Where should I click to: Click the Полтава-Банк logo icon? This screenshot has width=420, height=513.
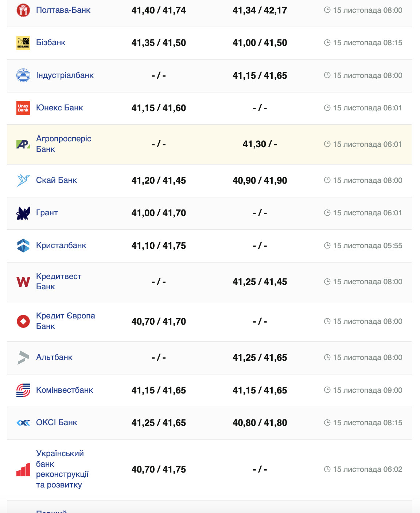click(23, 10)
